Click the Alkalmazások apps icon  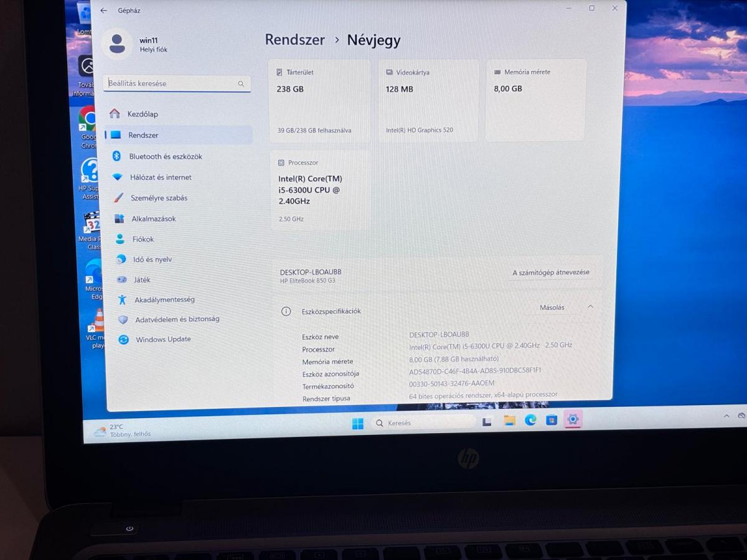coord(120,219)
